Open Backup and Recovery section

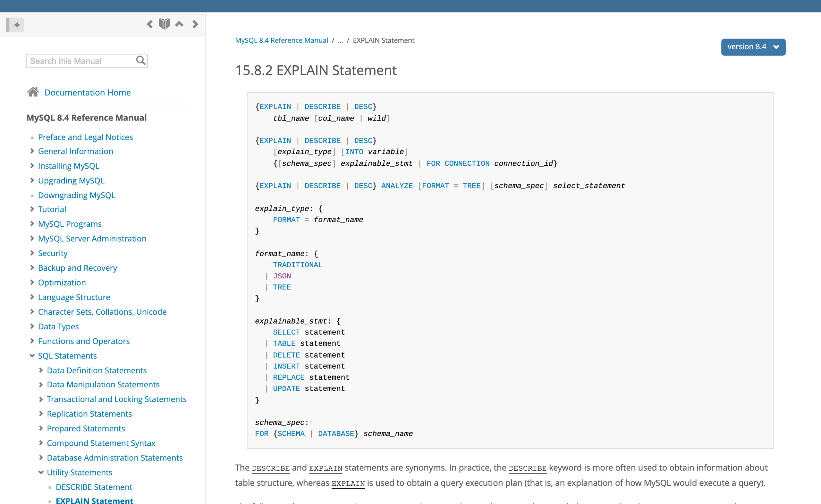tap(77, 268)
